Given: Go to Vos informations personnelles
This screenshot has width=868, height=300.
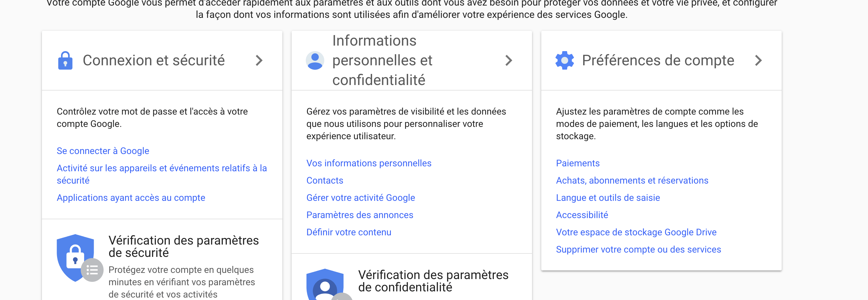Looking at the screenshot, I should 369,163.
